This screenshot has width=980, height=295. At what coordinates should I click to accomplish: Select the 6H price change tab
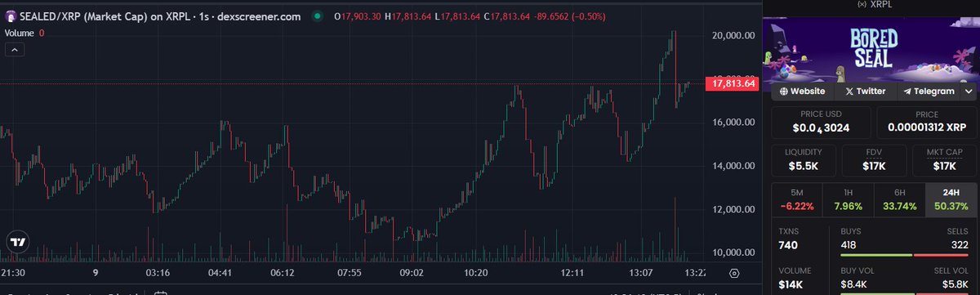pos(899,199)
